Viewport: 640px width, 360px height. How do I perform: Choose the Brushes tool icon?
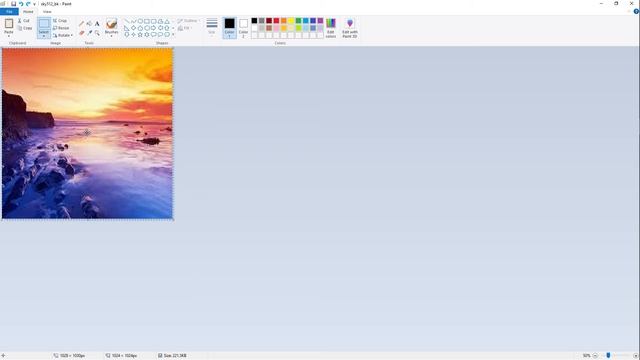[111, 23]
